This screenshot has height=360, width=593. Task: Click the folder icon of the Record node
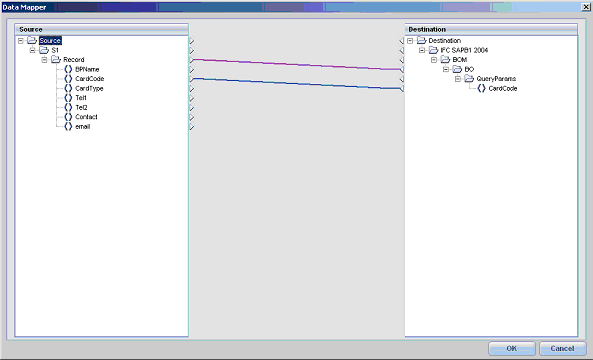click(56, 59)
